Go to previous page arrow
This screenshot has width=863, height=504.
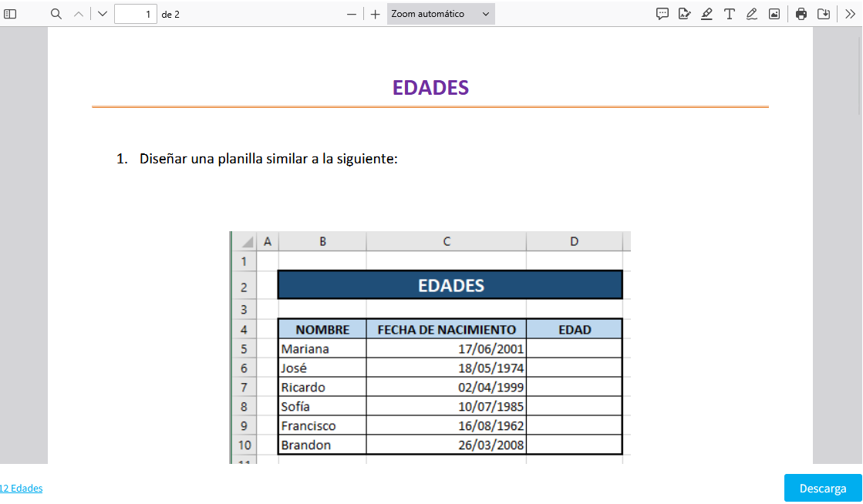(79, 14)
